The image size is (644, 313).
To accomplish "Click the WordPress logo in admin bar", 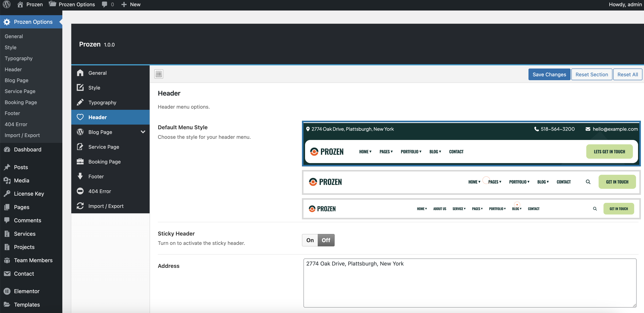I will [x=7, y=4].
